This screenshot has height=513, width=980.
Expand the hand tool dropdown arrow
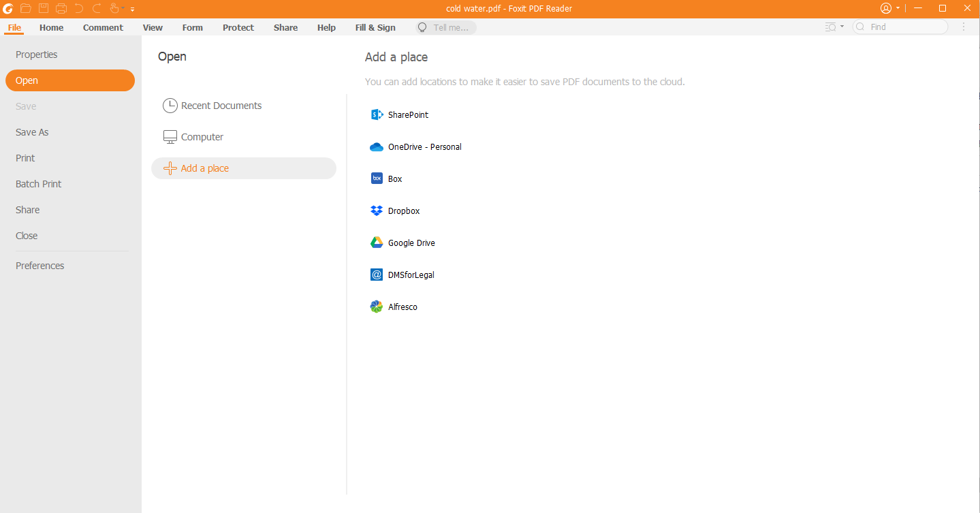(x=123, y=8)
